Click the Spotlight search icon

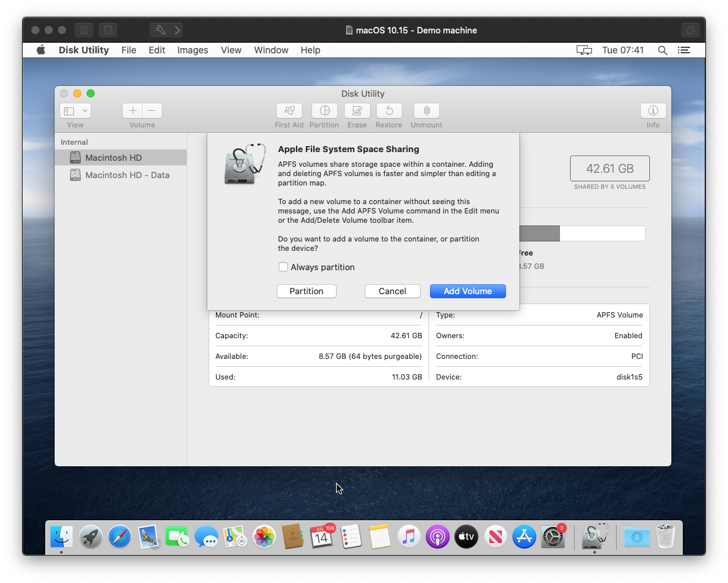click(x=663, y=50)
